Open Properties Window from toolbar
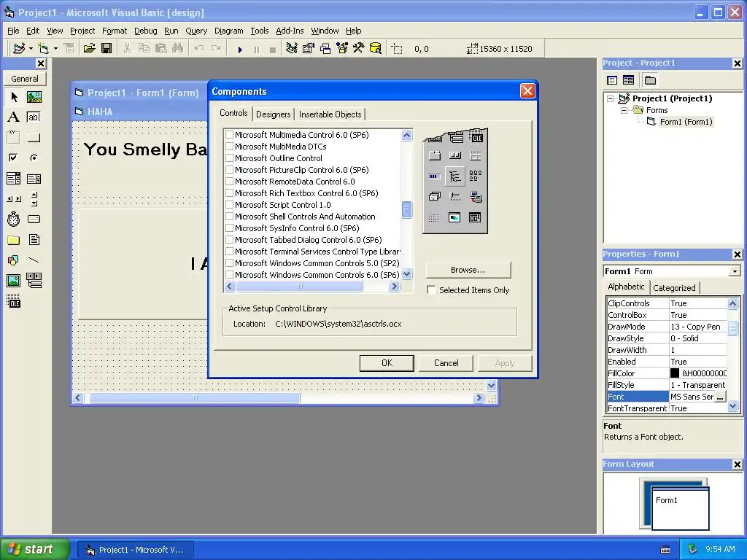Screen dimensions: 747x560 pos(309,49)
